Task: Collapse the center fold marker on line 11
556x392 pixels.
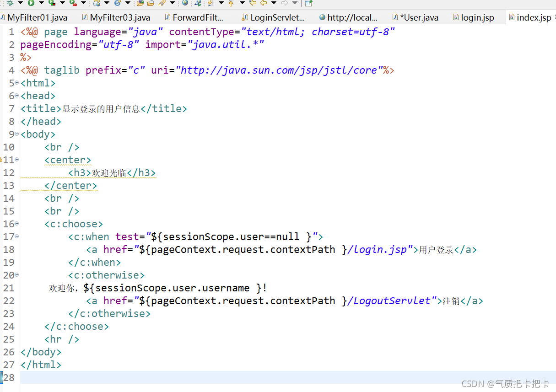Action: pyautogui.click(x=17, y=160)
